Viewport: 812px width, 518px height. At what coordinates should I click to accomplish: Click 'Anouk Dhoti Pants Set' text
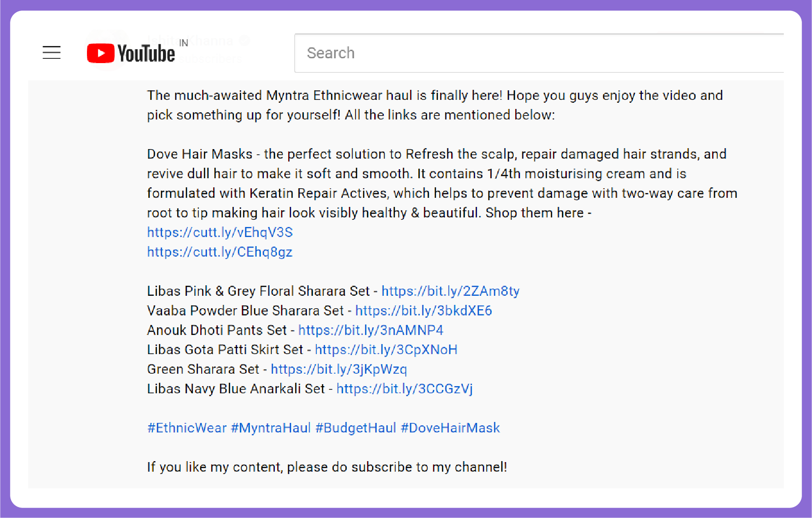click(217, 330)
